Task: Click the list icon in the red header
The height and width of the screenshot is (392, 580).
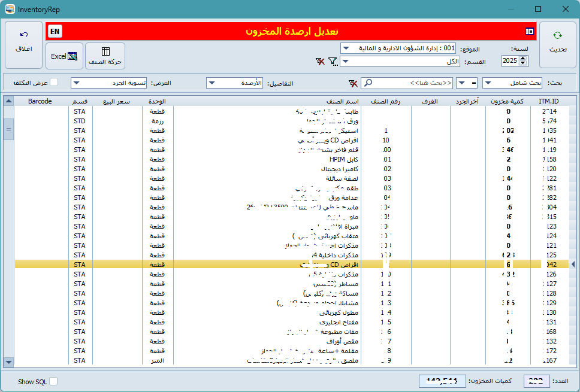Action: 530,31
